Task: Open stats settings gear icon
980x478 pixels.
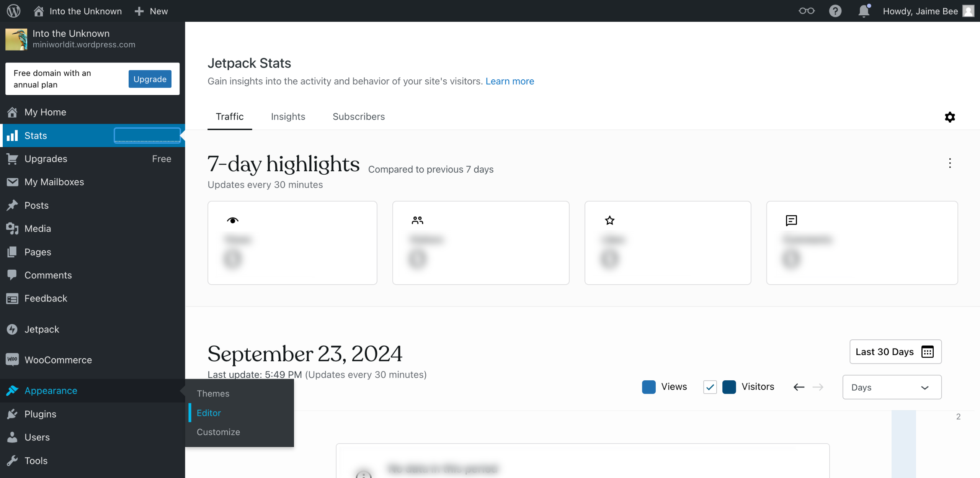Action: [950, 117]
